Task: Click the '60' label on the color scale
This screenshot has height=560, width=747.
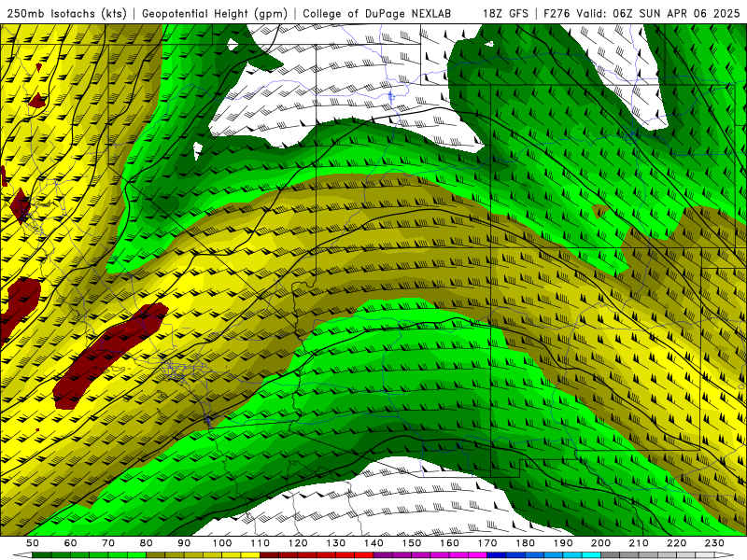Action: click(70, 543)
